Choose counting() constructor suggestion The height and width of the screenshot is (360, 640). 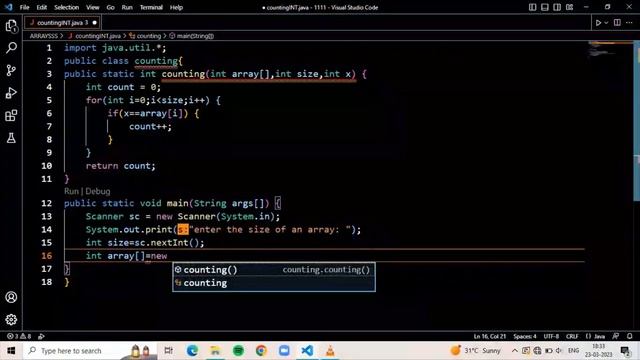(x=273, y=270)
